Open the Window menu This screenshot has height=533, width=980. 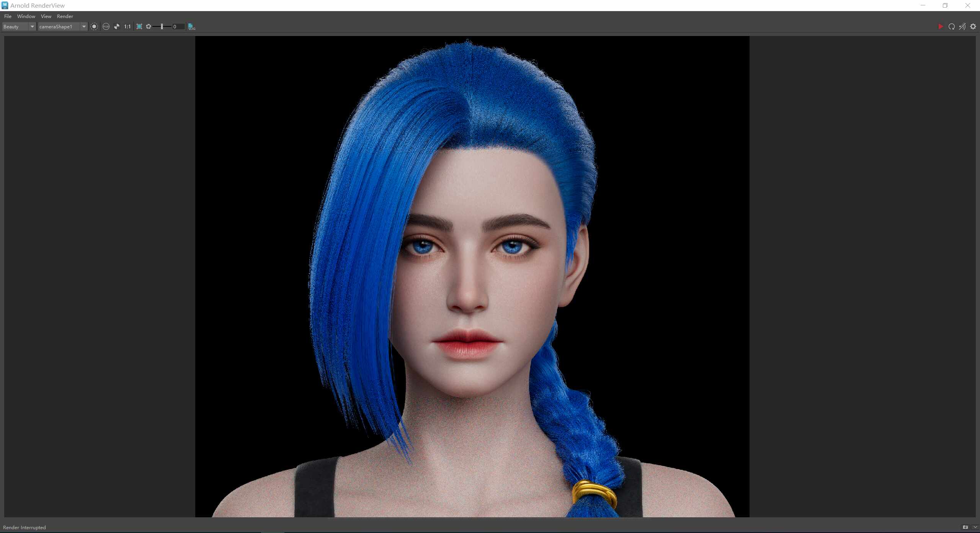click(x=26, y=16)
